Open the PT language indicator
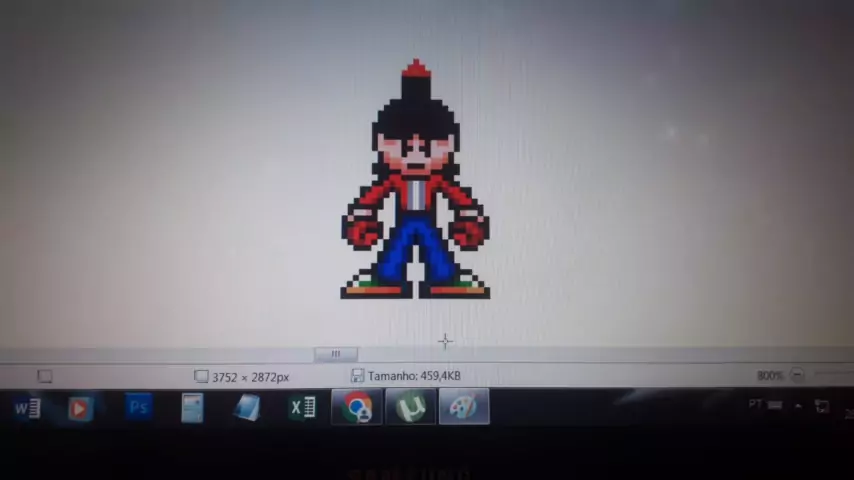 (756, 404)
